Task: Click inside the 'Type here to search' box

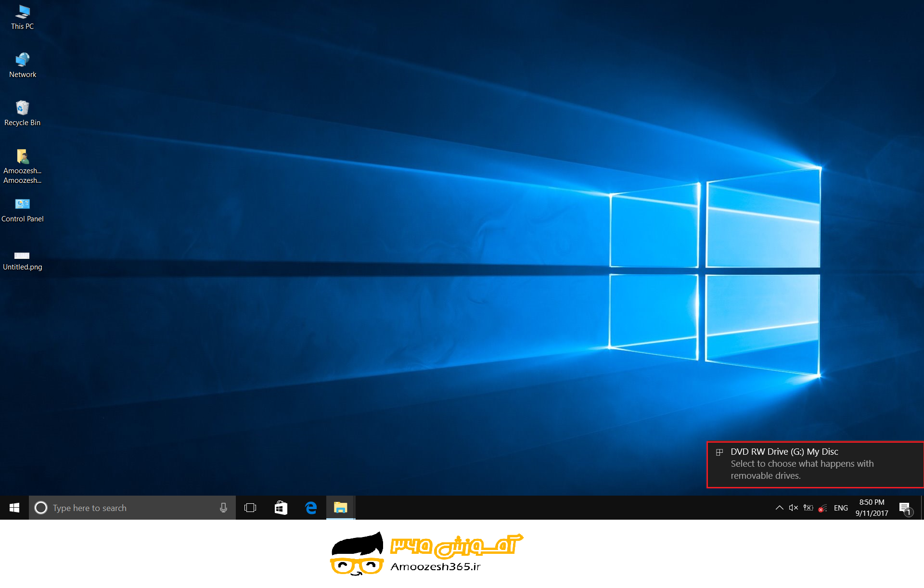Action: coord(132,508)
